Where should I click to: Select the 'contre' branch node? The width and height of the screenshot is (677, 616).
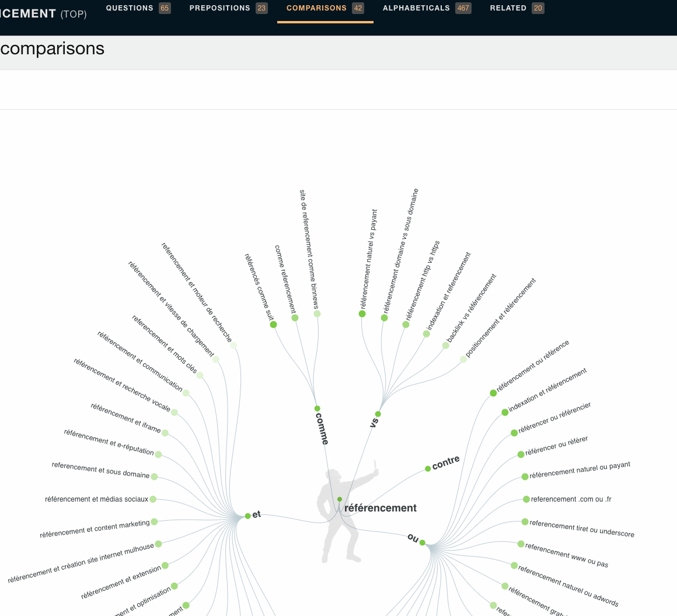pyautogui.click(x=428, y=468)
